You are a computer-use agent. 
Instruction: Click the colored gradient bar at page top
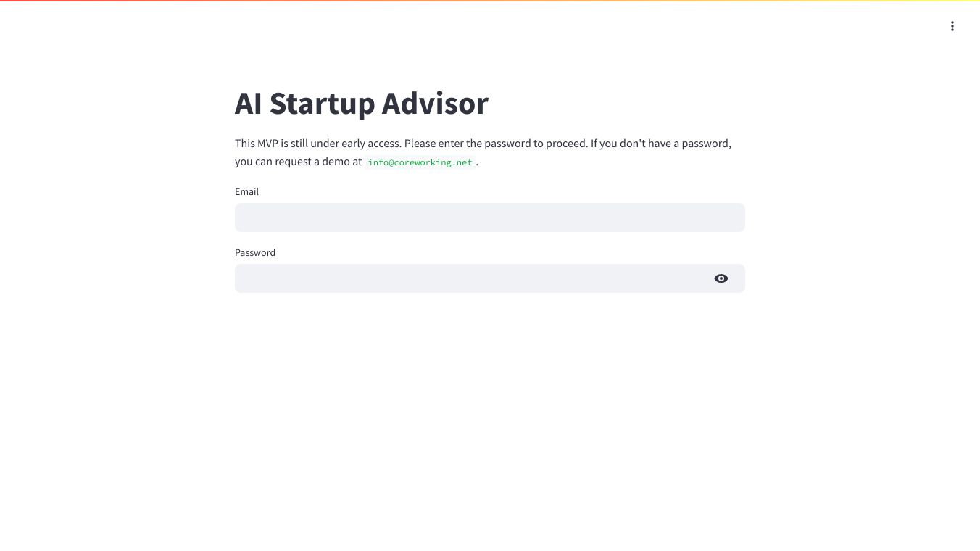click(490, 1)
